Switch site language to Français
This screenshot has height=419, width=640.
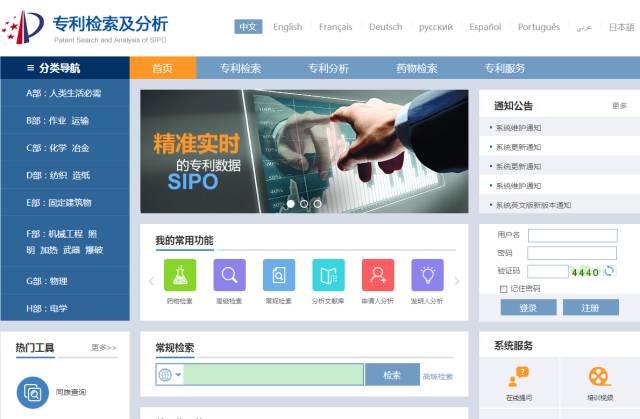point(336,27)
